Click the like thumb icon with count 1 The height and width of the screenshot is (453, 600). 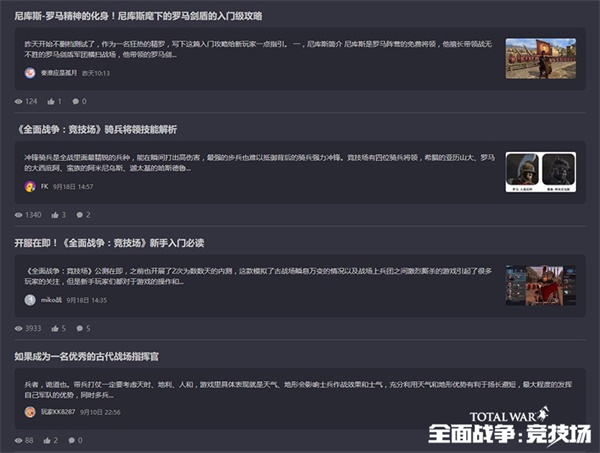click(x=51, y=101)
